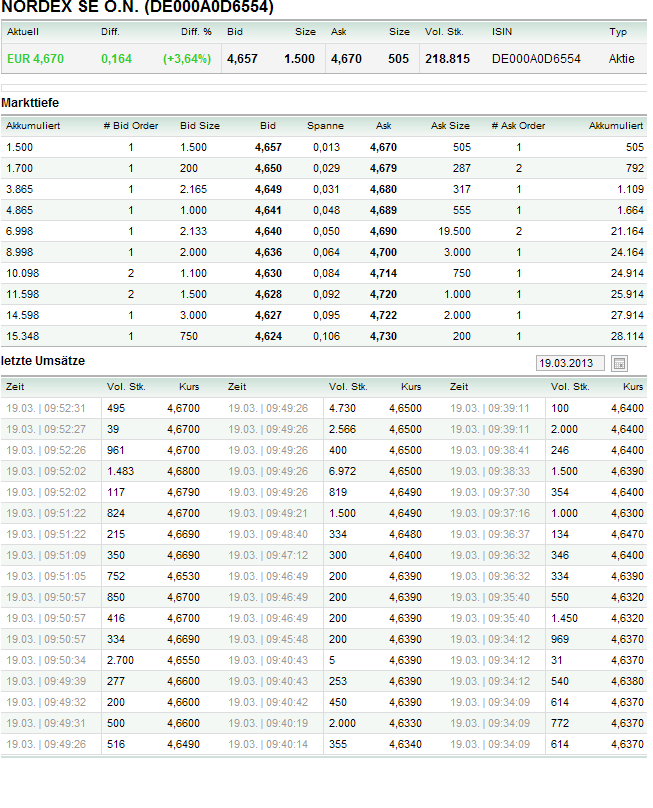
Task: Click the +3,64% percentage change value
Action: point(187,59)
